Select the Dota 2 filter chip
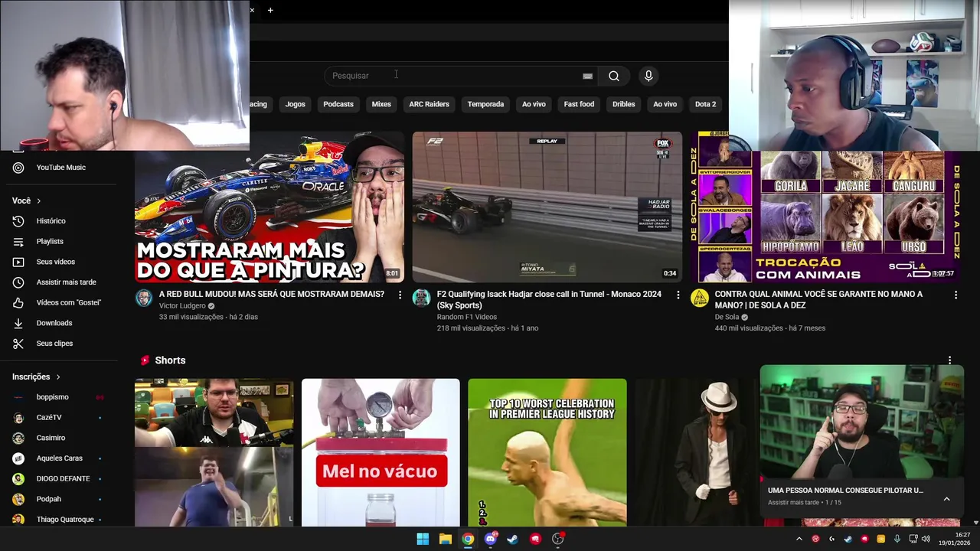Viewport: 980px width, 551px height. coord(705,104)
